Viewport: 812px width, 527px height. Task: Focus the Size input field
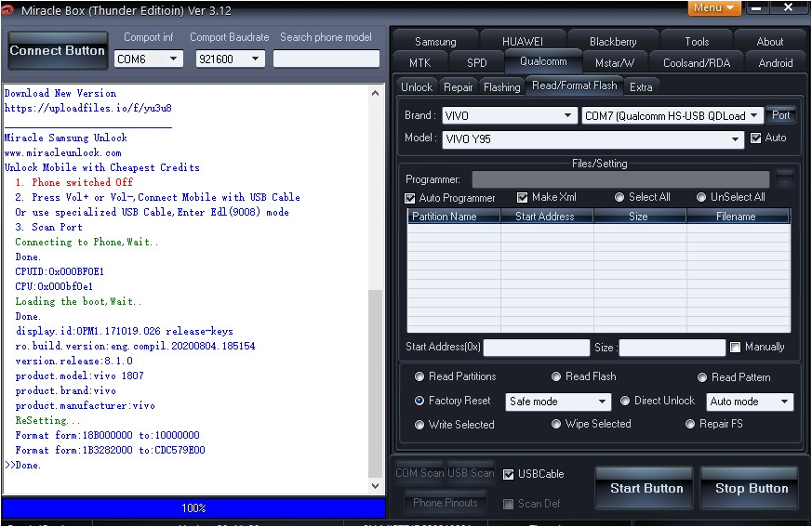672,348
